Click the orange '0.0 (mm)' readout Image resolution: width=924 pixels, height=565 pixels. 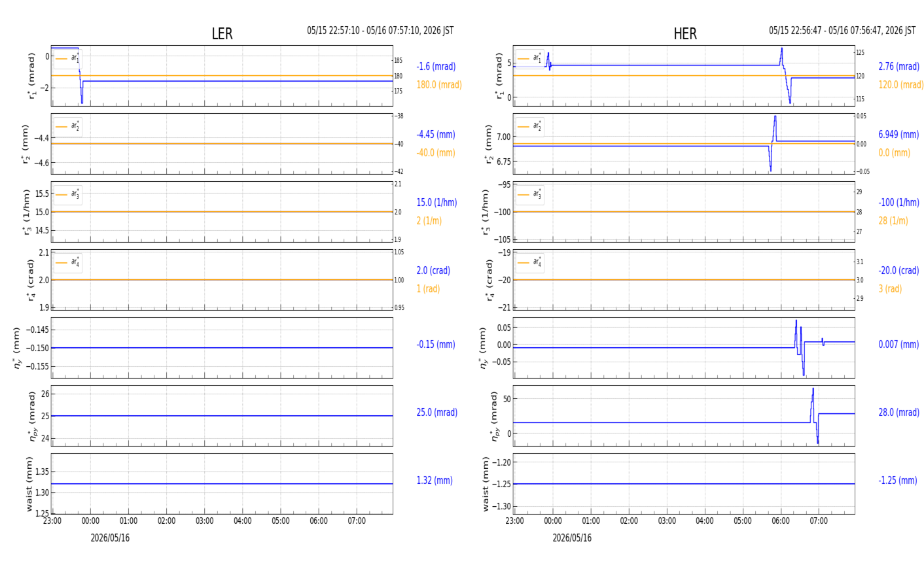pos(894,153)
